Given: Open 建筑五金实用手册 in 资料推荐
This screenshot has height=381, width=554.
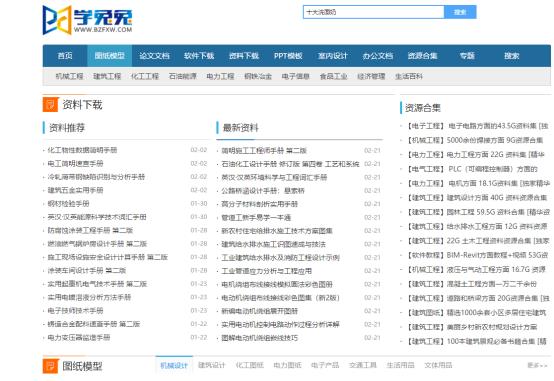Looking at the screenshot, I should (75, 190).
